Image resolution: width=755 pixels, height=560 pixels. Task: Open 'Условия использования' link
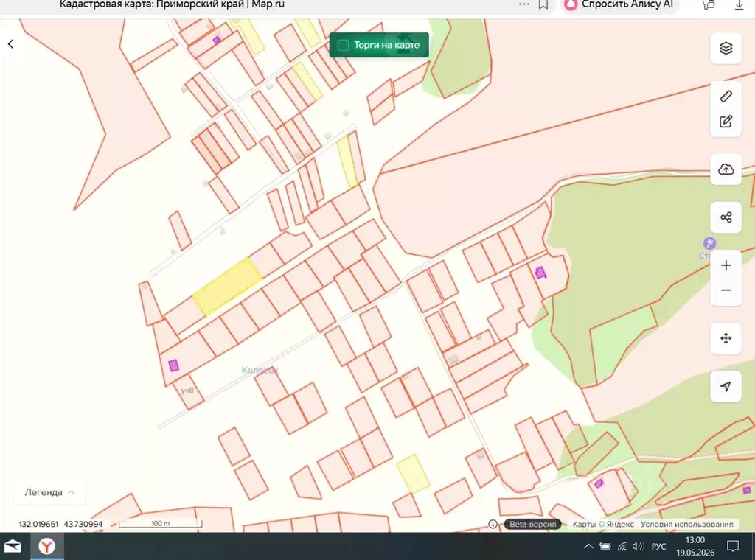pos(686,524)
